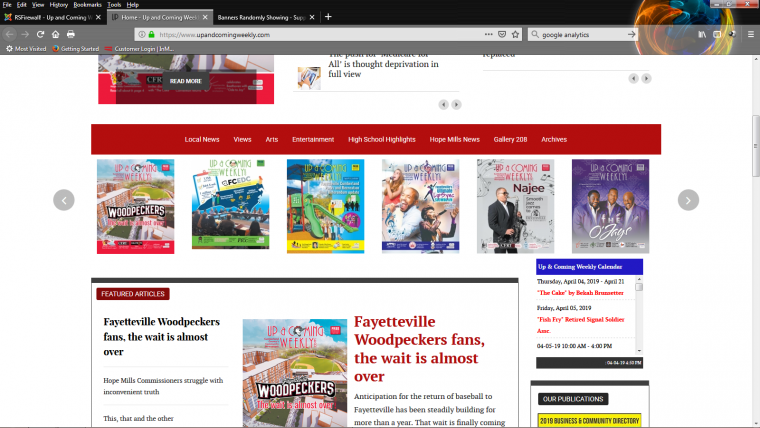Bookmark this page with the star icon
The height and width of the screenshot is (428, 760).
[x=515, y=34]
